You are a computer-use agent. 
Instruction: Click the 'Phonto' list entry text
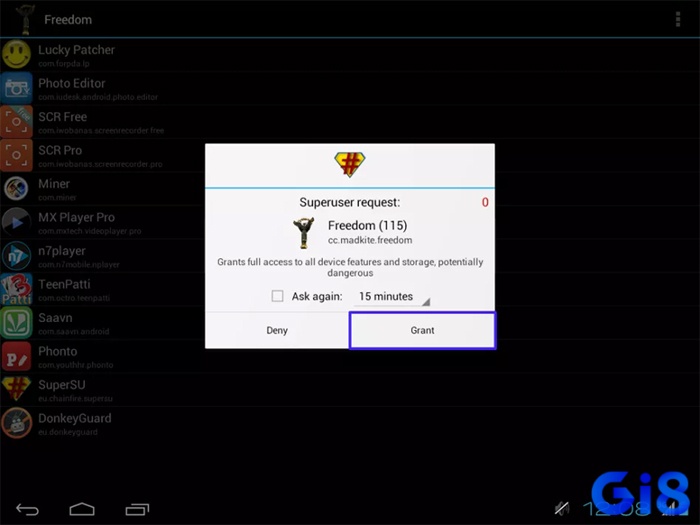click(x=58, y=351)
